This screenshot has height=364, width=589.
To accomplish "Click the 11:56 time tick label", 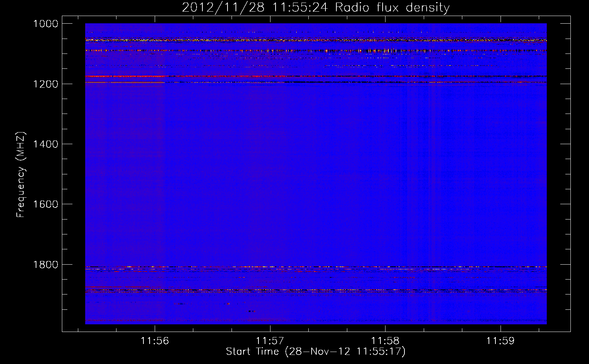I will click(155, 341).
